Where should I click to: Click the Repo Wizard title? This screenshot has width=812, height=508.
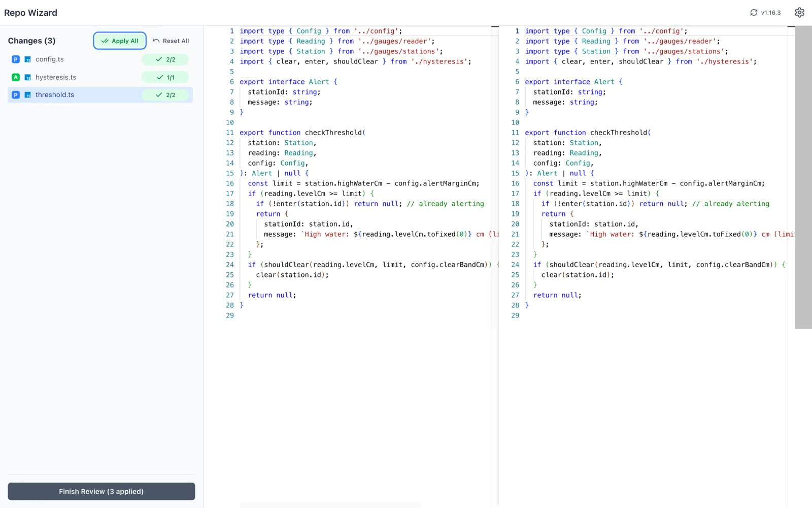click(x=31, y=13)
